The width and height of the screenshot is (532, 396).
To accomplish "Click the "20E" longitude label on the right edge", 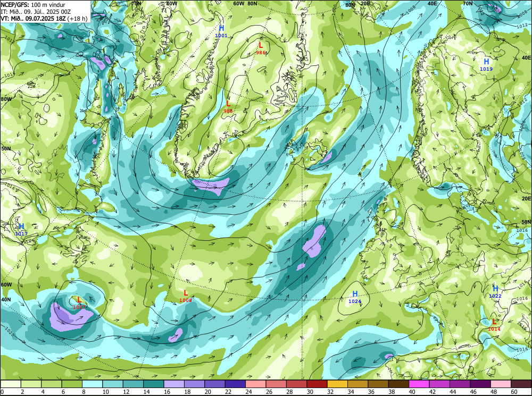I will pyautogui.click(x=526, y=198).
